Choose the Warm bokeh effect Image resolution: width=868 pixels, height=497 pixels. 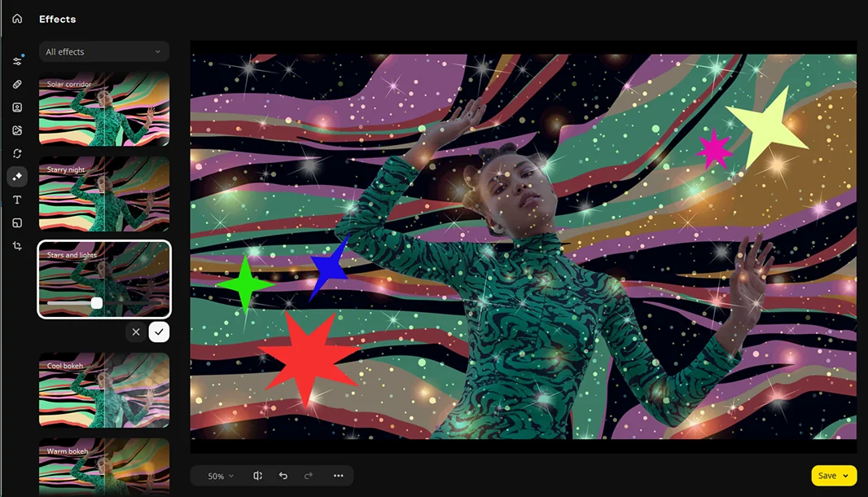tap(104, 467)
